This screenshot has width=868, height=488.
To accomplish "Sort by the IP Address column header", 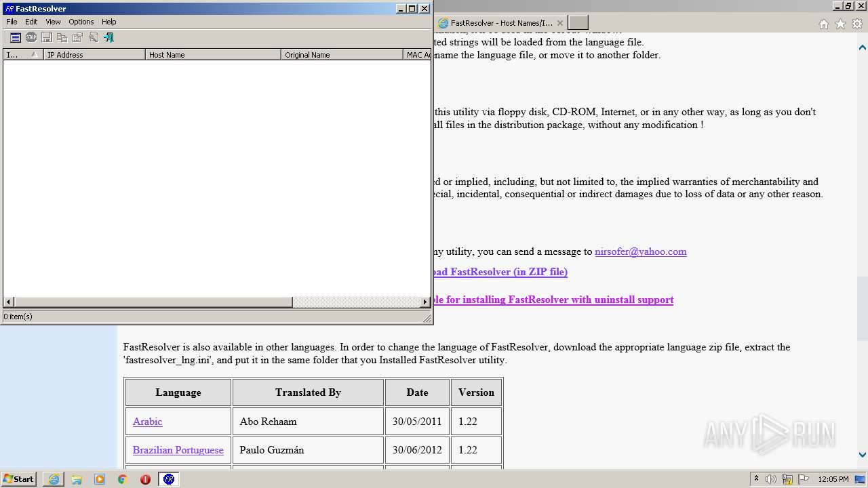I will click(x=95, y=55).
